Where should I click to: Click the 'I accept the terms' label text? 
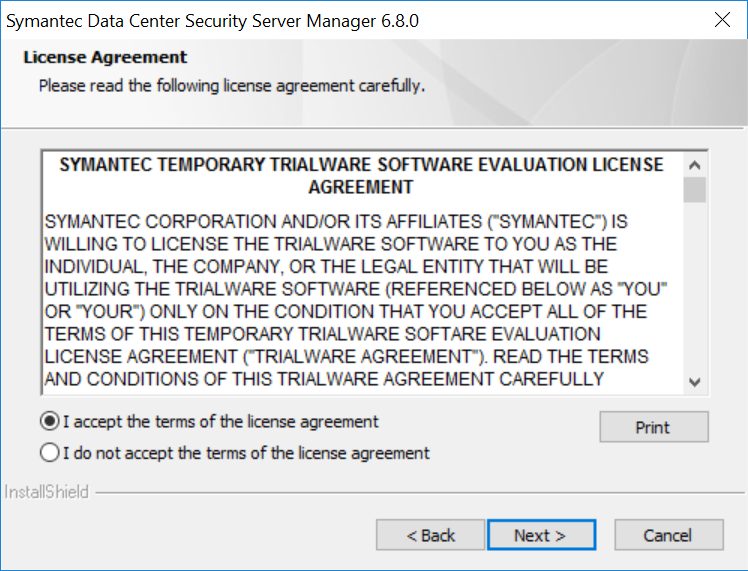click(221, 422)
